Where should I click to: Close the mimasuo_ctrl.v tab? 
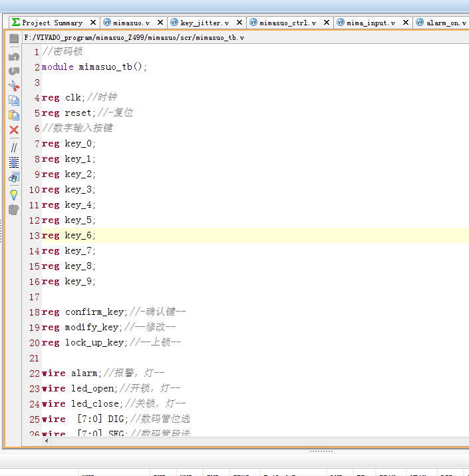pos(326,23)
